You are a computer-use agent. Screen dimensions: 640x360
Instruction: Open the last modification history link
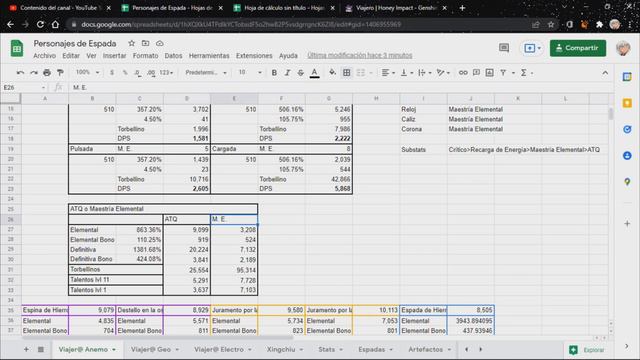(x=360, y=55)
